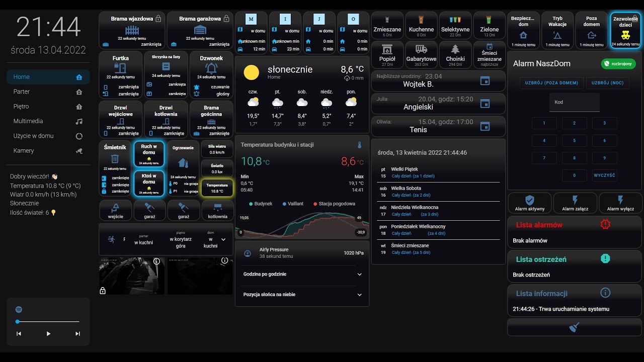
Task: Expand Godzina po godzinie section
Action: point(302,274)
